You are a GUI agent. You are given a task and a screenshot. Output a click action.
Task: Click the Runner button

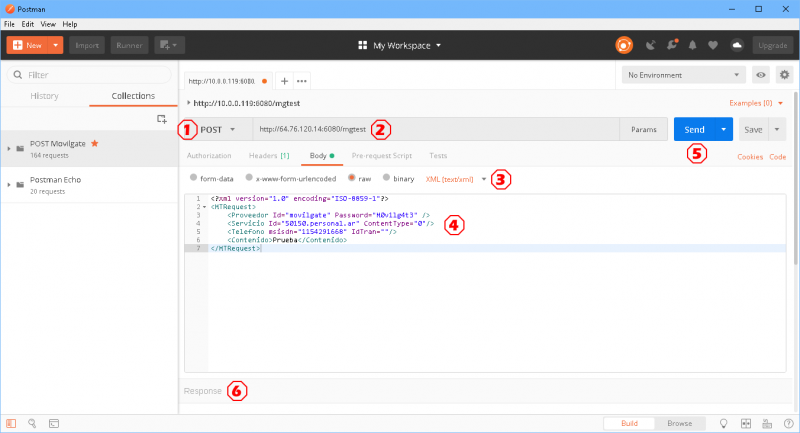click(129, 45)
